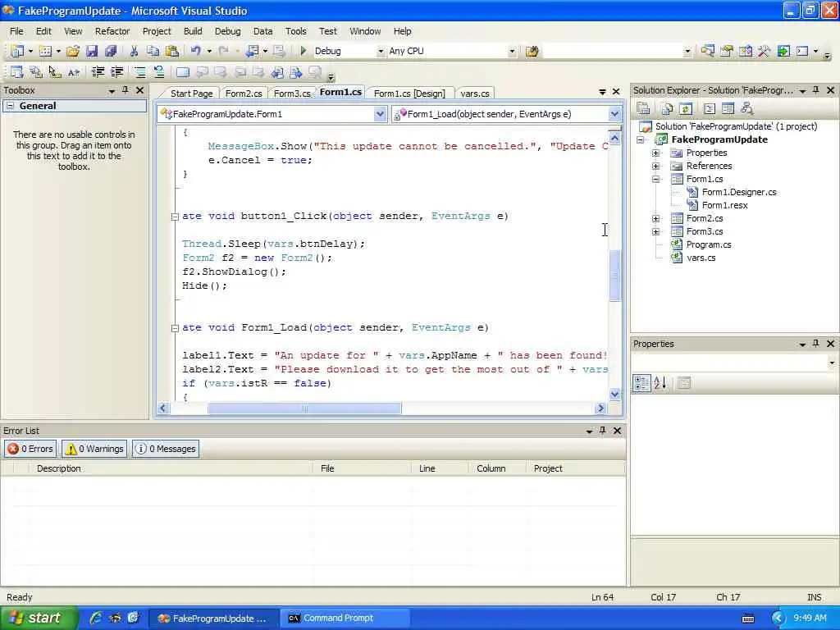Screen dimensions: 840x630
Task: Click the editor scroll down arrow
Action: click(614, 395)
